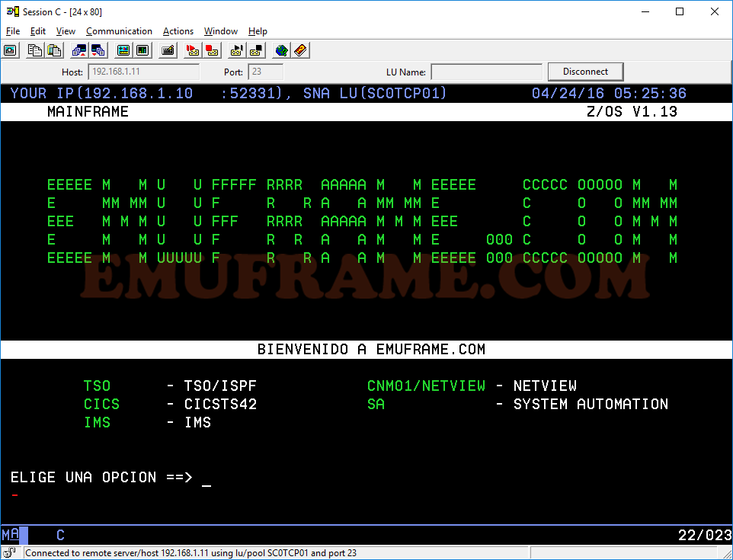
Task: Click the Paste icon in the toolbar
Action: pos(53,50)
